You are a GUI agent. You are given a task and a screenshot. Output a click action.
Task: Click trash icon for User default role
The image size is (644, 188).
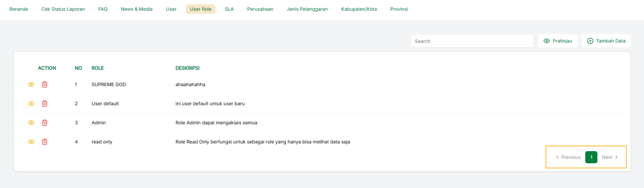(x=45, y=104)
